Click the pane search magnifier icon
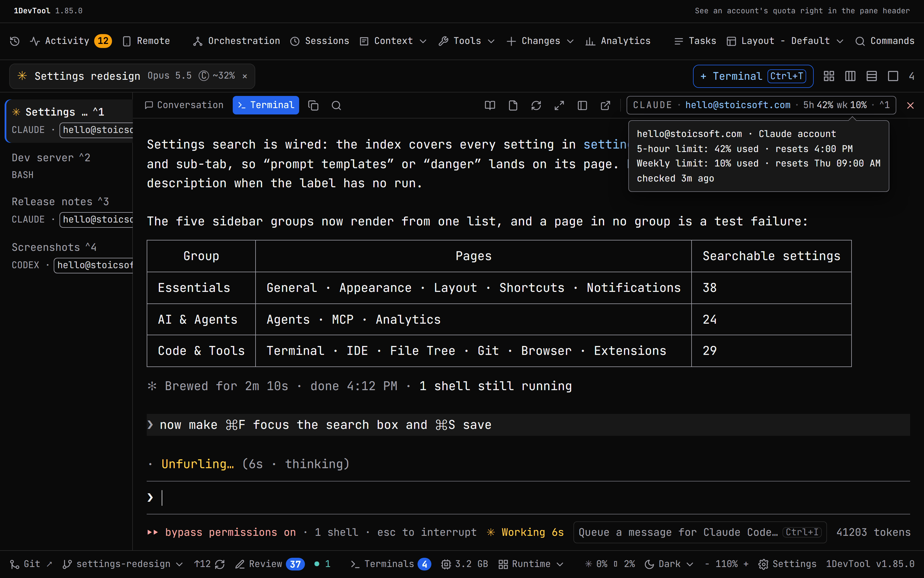Image resolution: width=924 pixels, height=578 pixels. [x=336, y=105]
